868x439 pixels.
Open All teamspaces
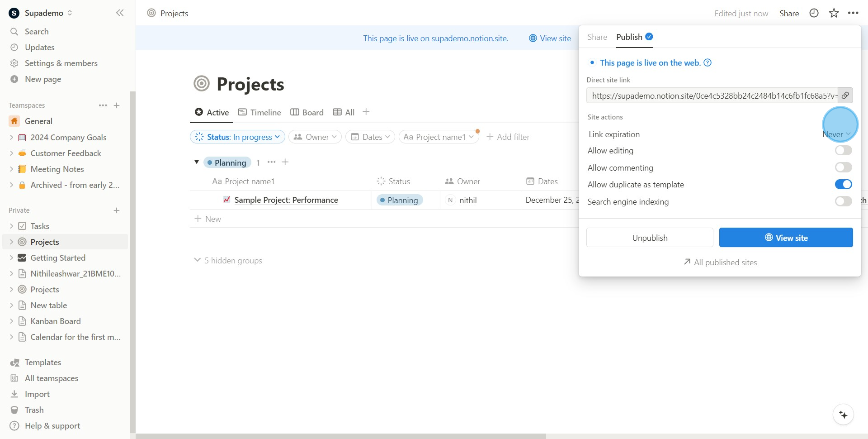[x=52, y=378]
